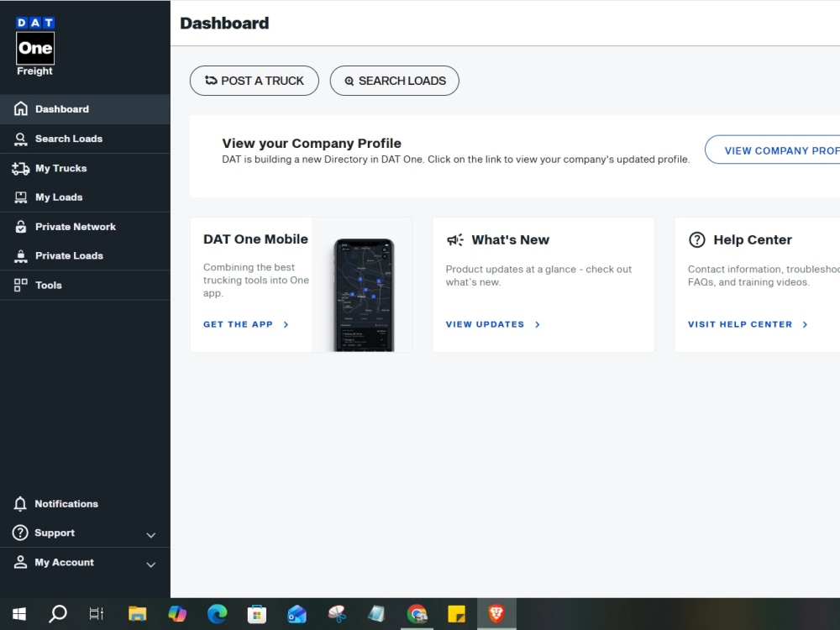
Task: Click the Support question mark icon
Action: (20, 533)
